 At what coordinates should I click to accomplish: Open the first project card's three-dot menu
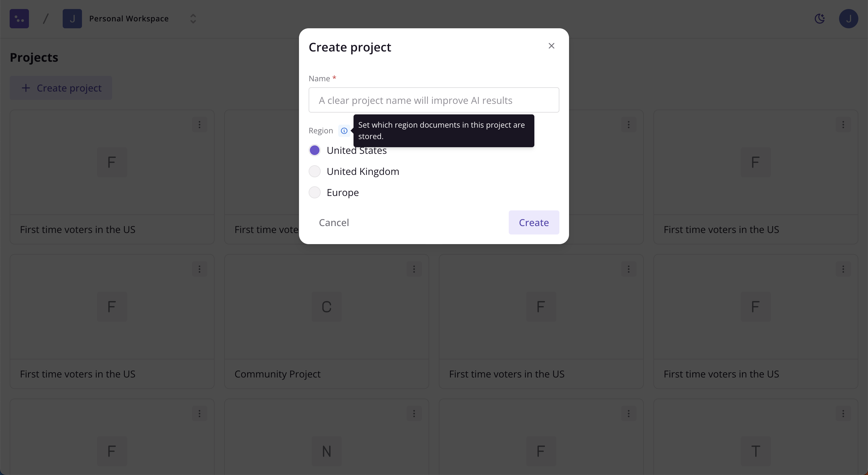[200, 125]
